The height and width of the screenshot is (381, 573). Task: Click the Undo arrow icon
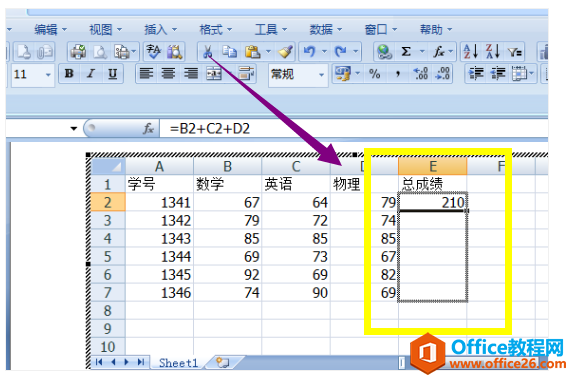click(x=310, y=52)
